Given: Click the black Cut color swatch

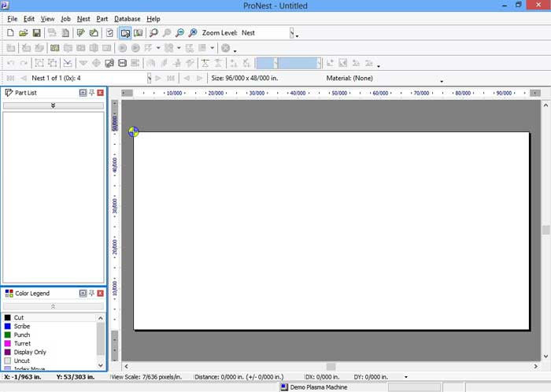Looking at the screenshot, I should coord(8,318).
